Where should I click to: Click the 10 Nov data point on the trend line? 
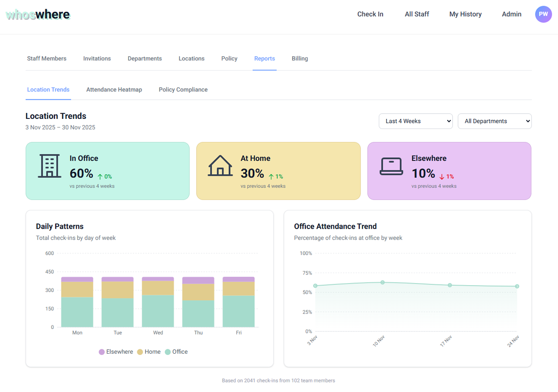[x=382, y=282]
